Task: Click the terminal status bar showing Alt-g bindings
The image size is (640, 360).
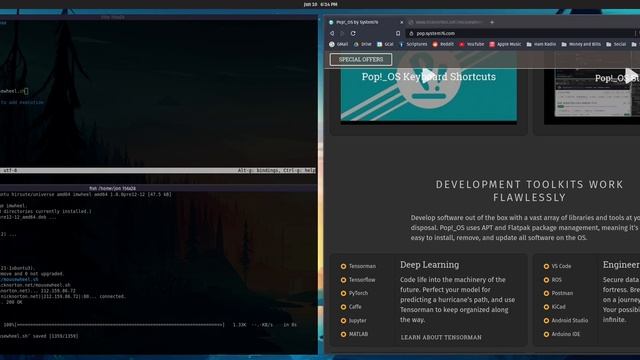Action: coord(158,170)
